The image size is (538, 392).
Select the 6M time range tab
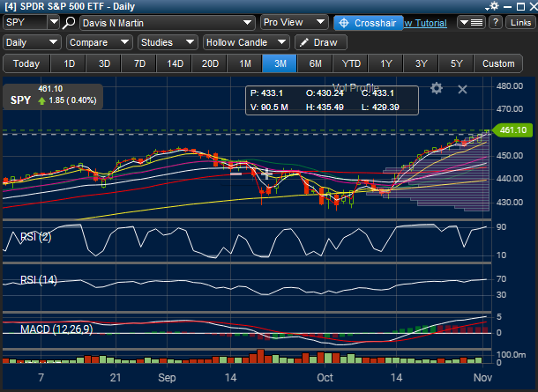click(x=316, y=63)
